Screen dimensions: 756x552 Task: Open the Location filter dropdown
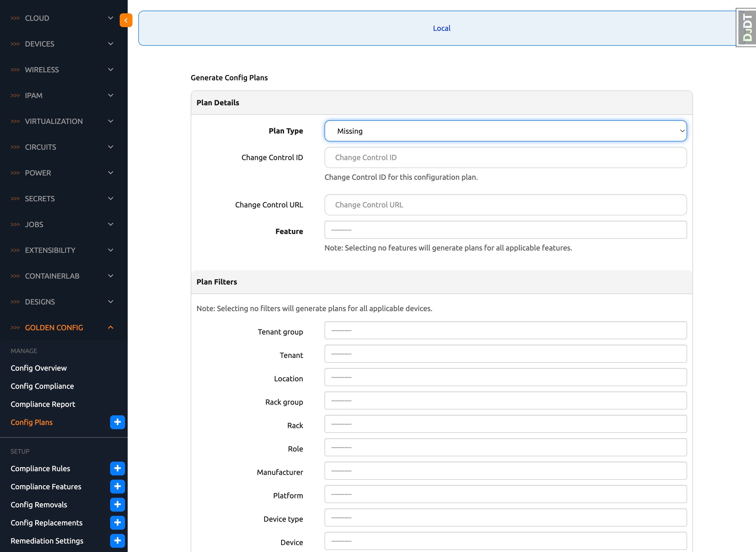(x=505, y=377)
